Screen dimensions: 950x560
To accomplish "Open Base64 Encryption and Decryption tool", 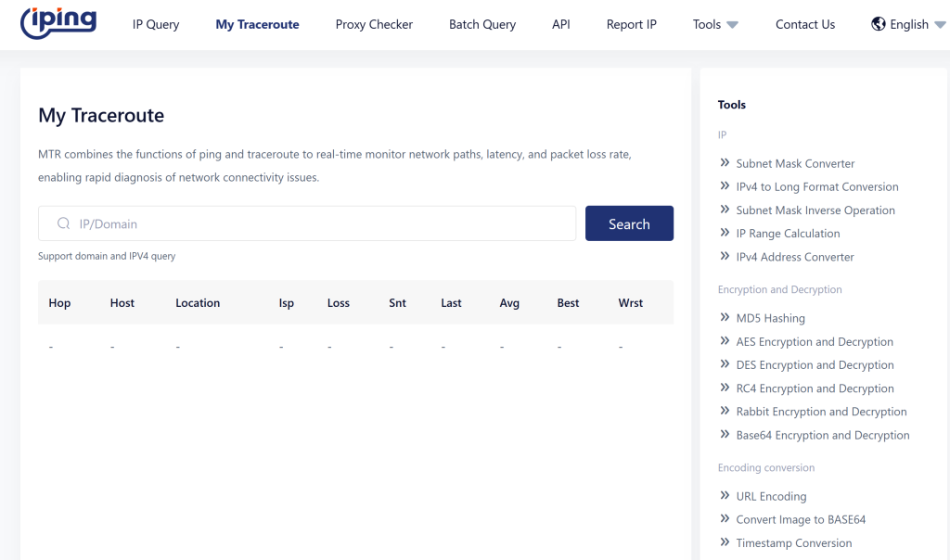I will 822,436.
